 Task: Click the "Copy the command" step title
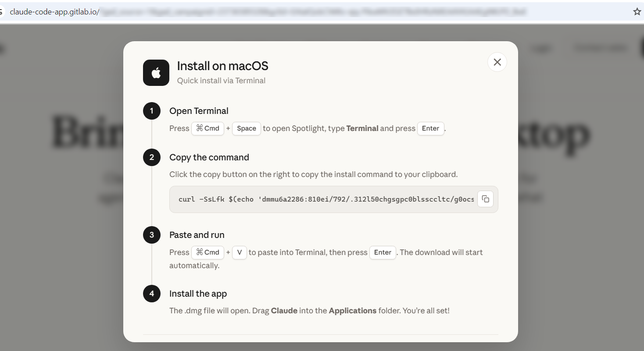(x=209, y=157)
